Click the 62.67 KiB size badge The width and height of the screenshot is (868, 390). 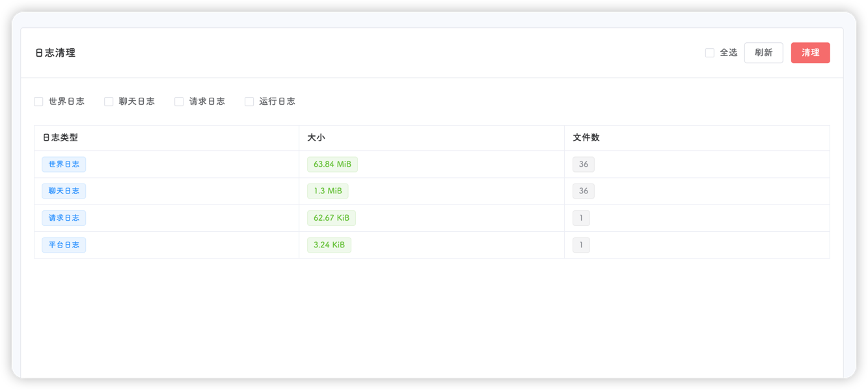[331, 217]
